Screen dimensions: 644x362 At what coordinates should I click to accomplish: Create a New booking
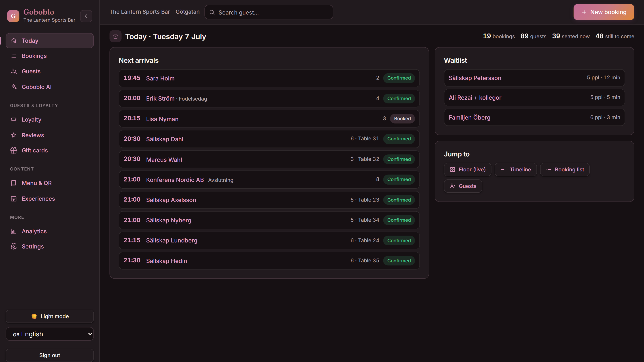pos(604,12)
